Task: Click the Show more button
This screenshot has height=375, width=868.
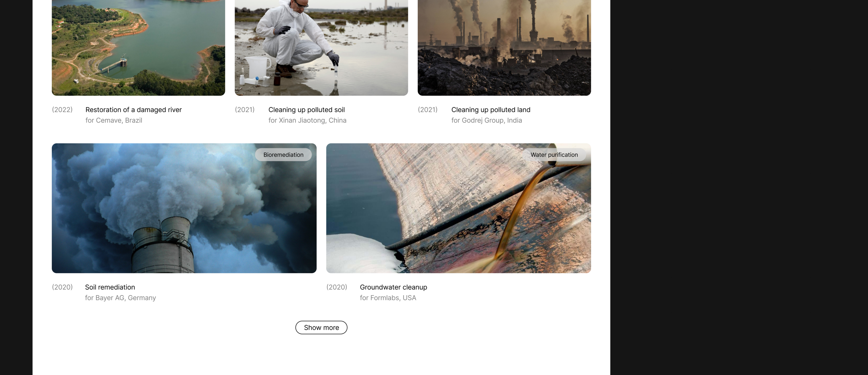Action: pyautogui.click(x=321, y=328)
